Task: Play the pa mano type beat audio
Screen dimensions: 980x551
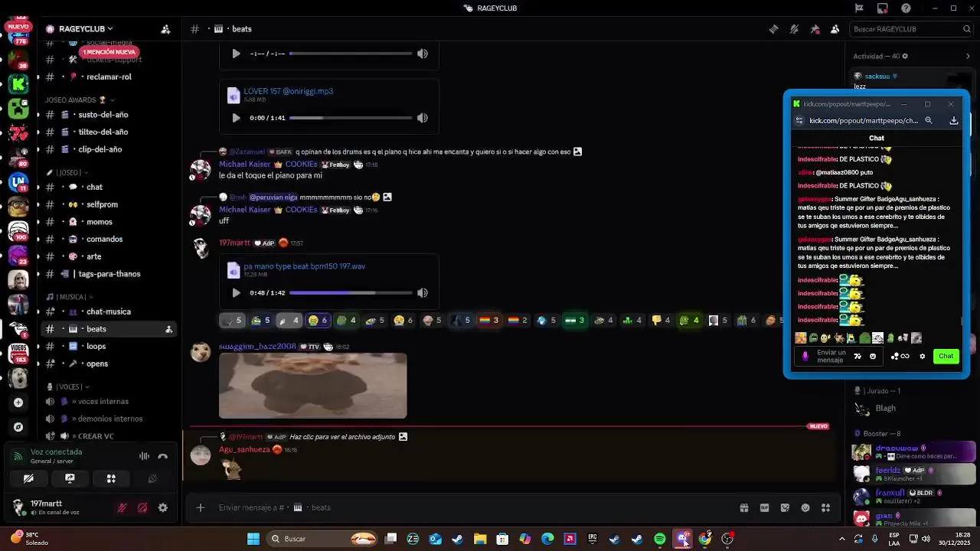Action: (x=236, y=292)
